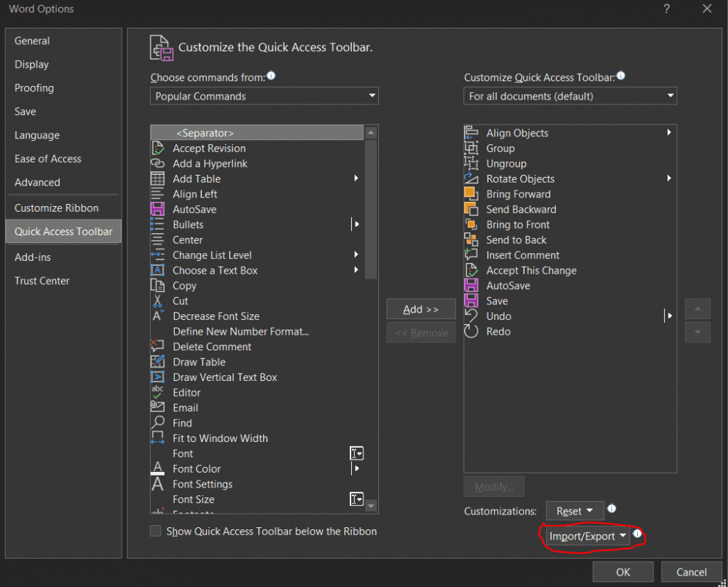Click the Copy command icon
Image resolution: width=728 pixels, height=587 pixels.
point(158,286)
